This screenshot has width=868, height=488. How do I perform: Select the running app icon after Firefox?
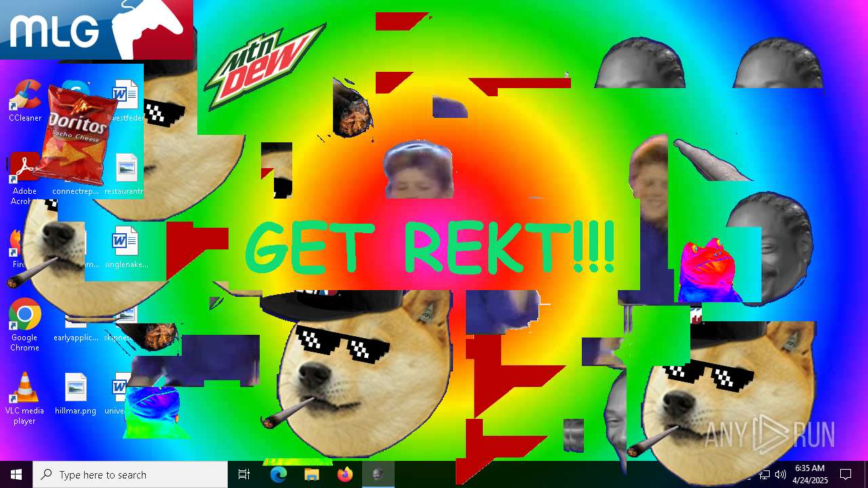[378, 474]
